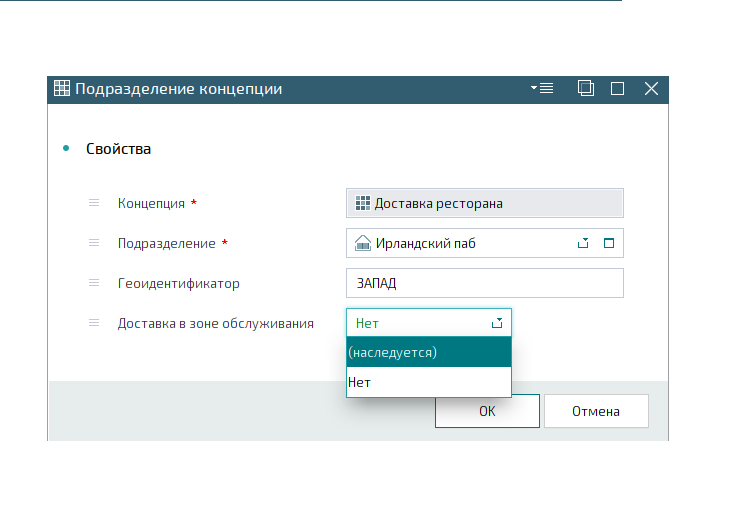Viewport: 739px width, 520px height.
Task: Click the grid icon in Концепция field
Action: (x=363, y=203)
